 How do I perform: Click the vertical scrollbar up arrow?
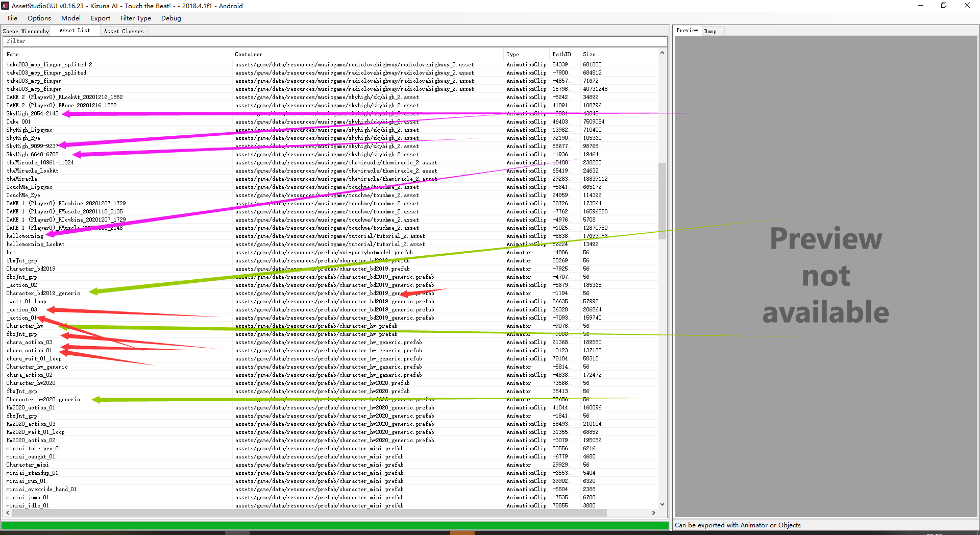662,53
